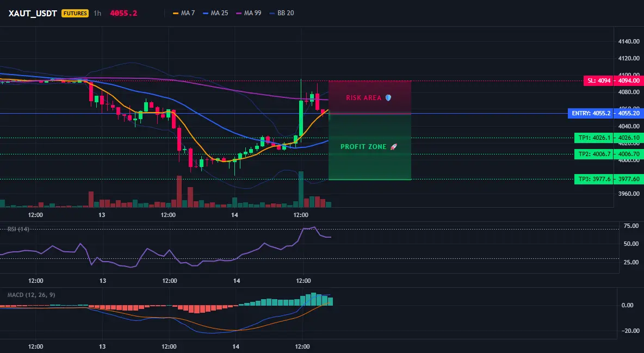This screenshot has width=644, height=353.
Task: Click the 4006.70 value on price axis
Action: coord(629,154)
